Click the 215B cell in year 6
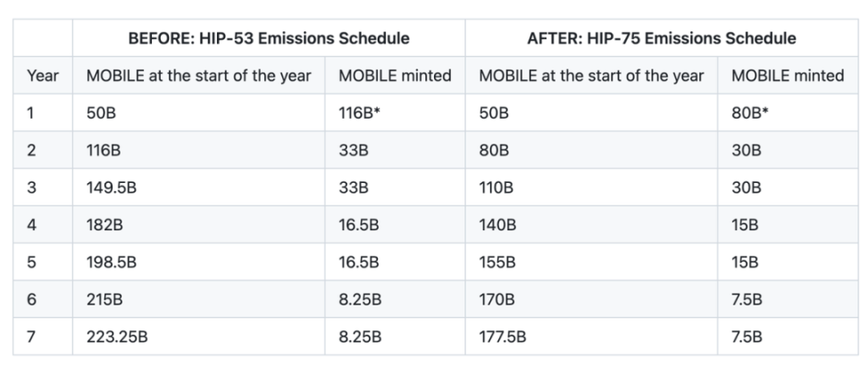This screenshot has width=868, height=366. pos(199,299)
